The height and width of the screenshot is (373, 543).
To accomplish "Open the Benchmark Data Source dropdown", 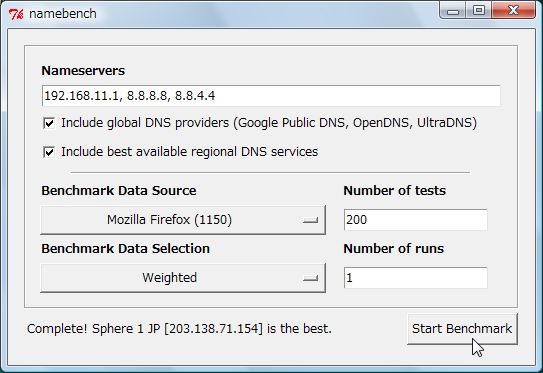I will click(x=183, y=220).
